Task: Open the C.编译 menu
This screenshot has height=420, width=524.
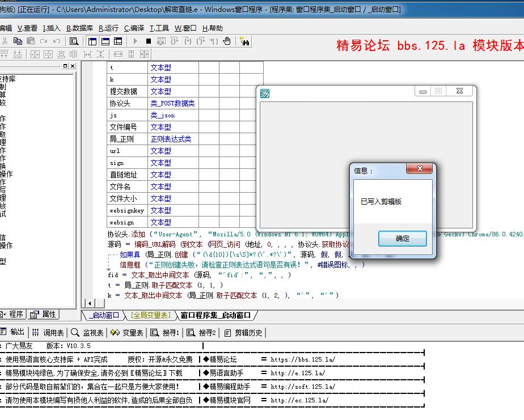Action: pos(134,28)
